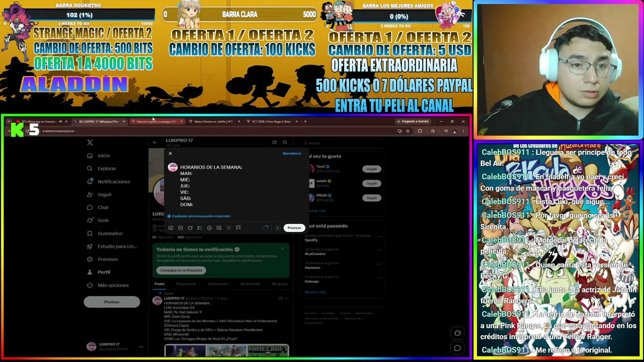The width and height of the screenshot is (644, 362).
Task: Switch to the Destacados tab
Action: [x=218, y=284]
